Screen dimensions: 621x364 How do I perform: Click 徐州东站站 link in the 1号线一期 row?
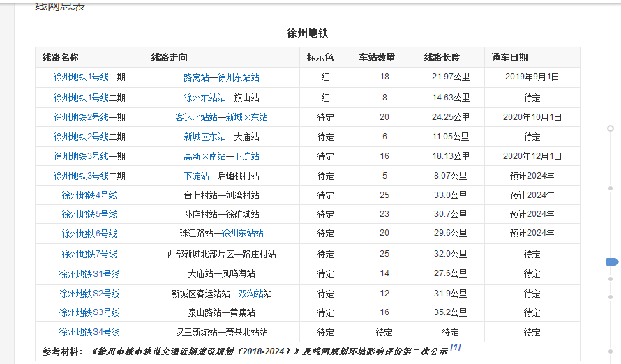pyautogui.click(x=239, y=77)
